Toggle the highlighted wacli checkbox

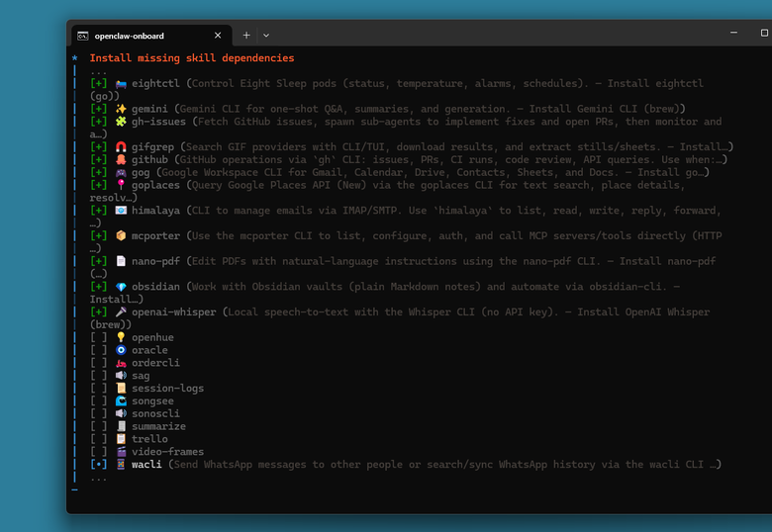click(x=98, y=465)
